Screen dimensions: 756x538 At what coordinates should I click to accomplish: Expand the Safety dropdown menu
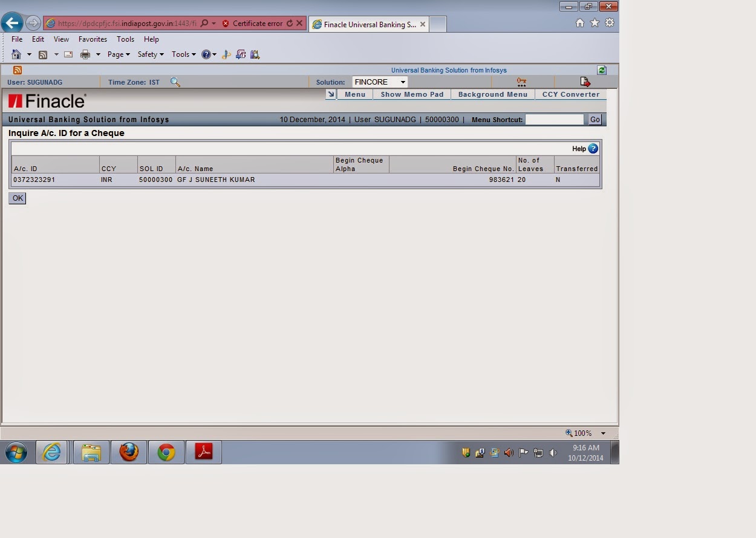point(150,54)
